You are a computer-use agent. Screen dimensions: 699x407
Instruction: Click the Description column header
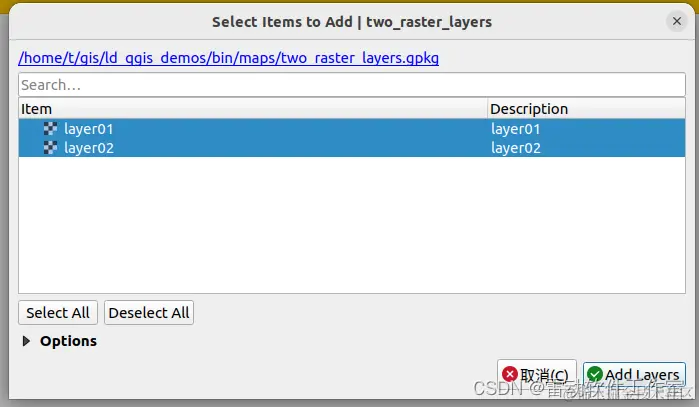[586, 109]
